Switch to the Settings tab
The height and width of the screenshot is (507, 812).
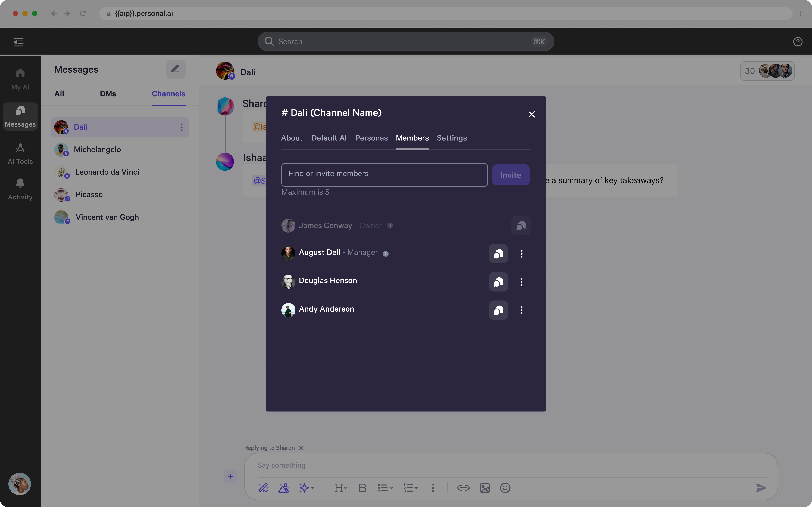pyautogui.click(x=451, y=138)
